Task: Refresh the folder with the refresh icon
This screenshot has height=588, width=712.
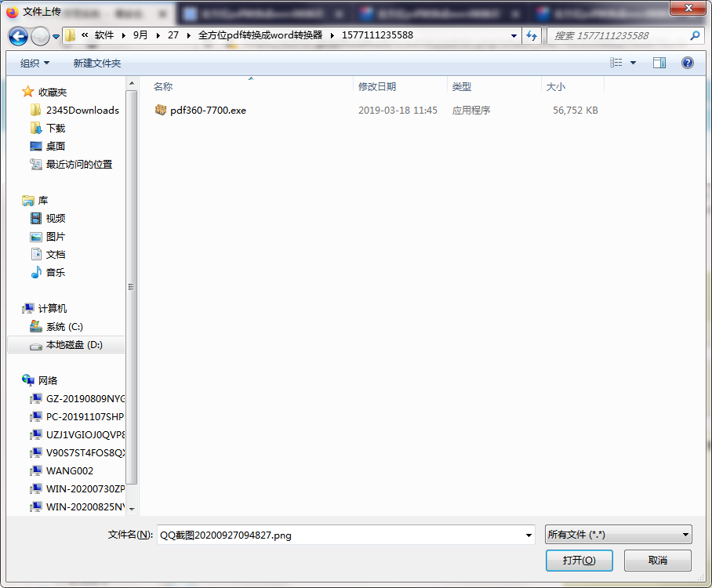Action: pyautogui.click(x=532, y=35)
